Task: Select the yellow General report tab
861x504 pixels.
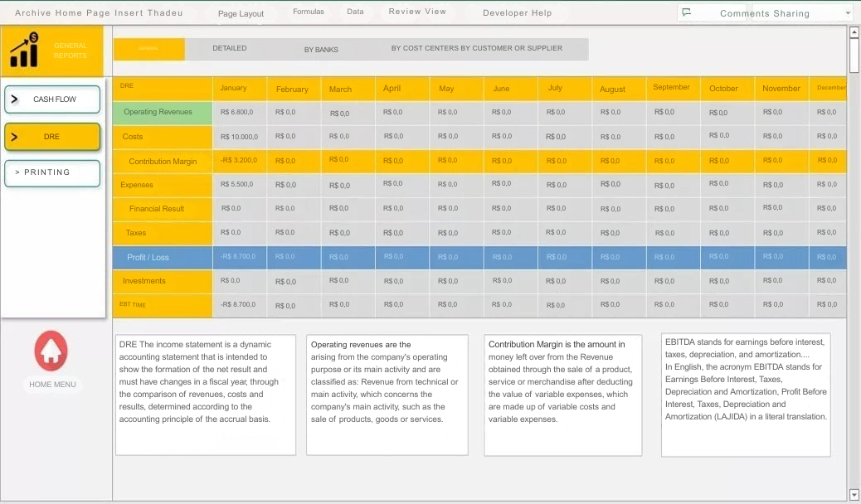Action: (149, 49)
